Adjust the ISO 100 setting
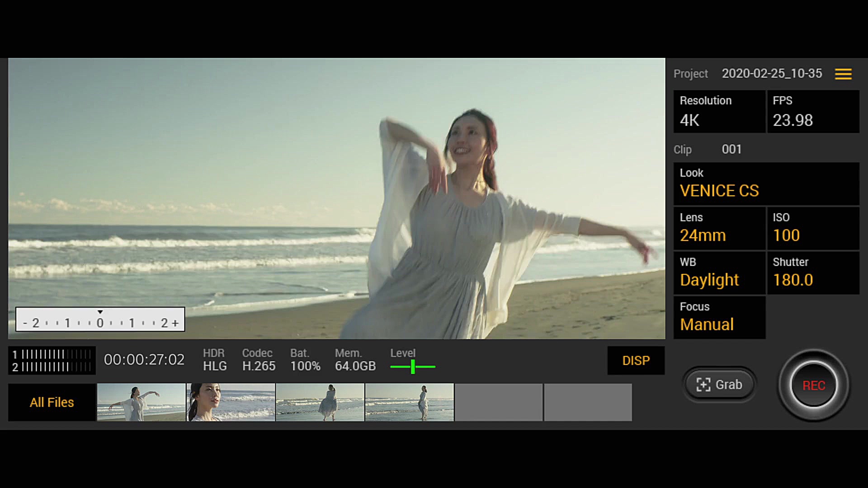This screenshot has width=868, height=488. click(812, 228)
